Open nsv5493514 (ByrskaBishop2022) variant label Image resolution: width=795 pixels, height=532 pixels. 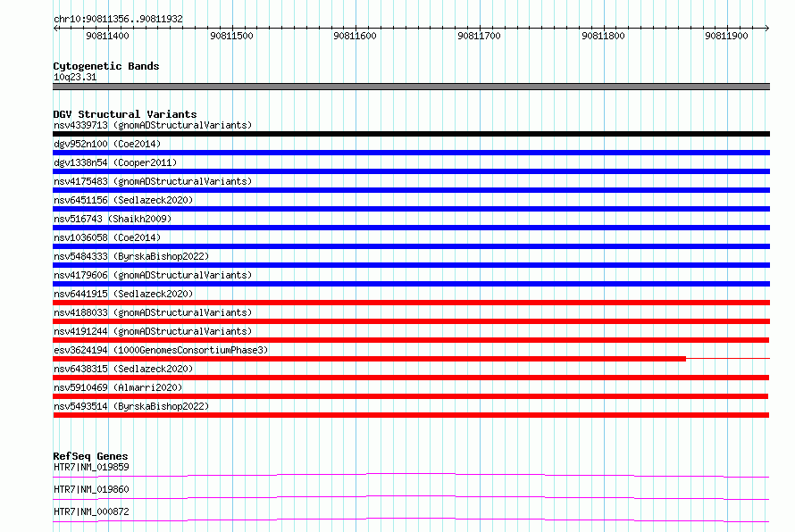click(131, 406)
